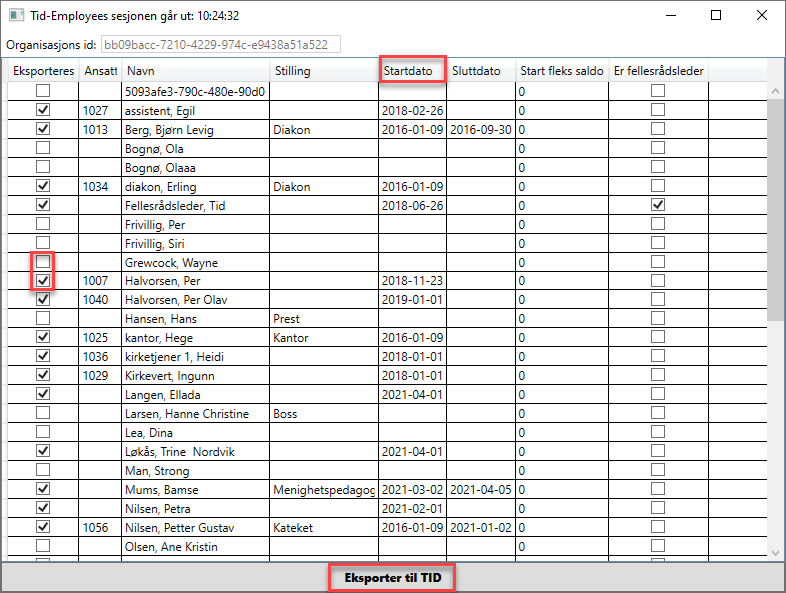Image resolution: width=786 pixels, height=593 pixels.
Task: Check fellesrådsleder box for Mums, Bamse
Action: (x=658, y=489)
